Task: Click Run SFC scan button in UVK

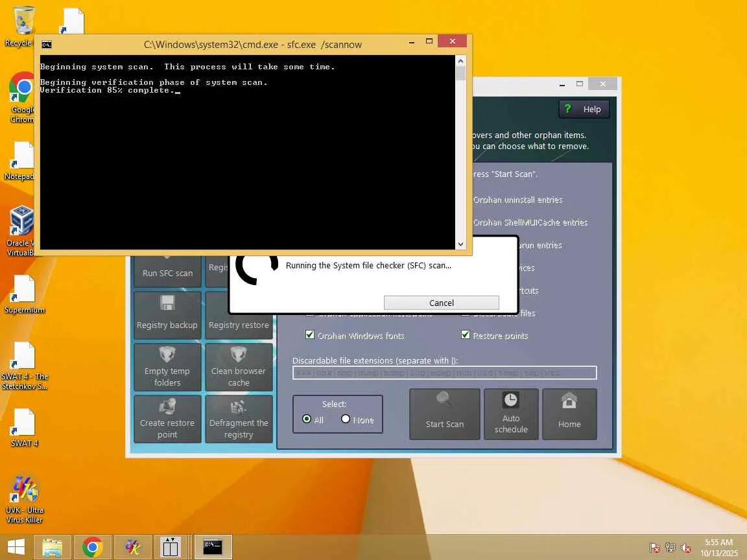Action: [167, 272]
